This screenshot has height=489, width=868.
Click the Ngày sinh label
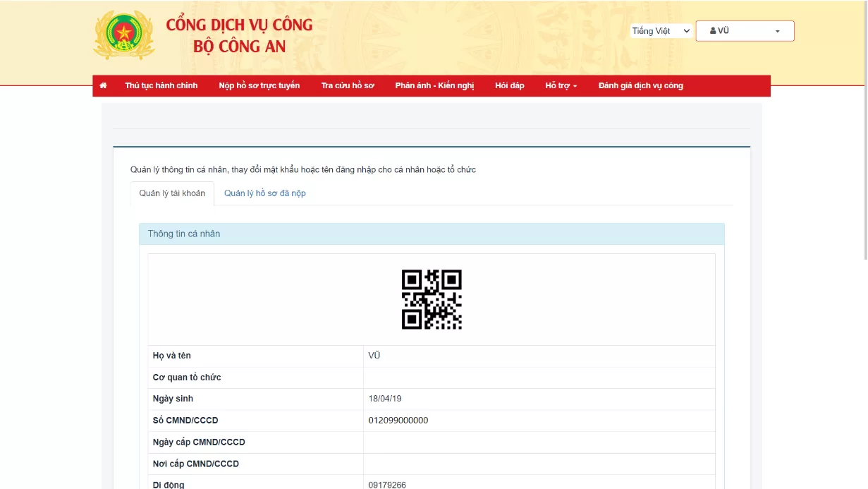tap(173, 399)
